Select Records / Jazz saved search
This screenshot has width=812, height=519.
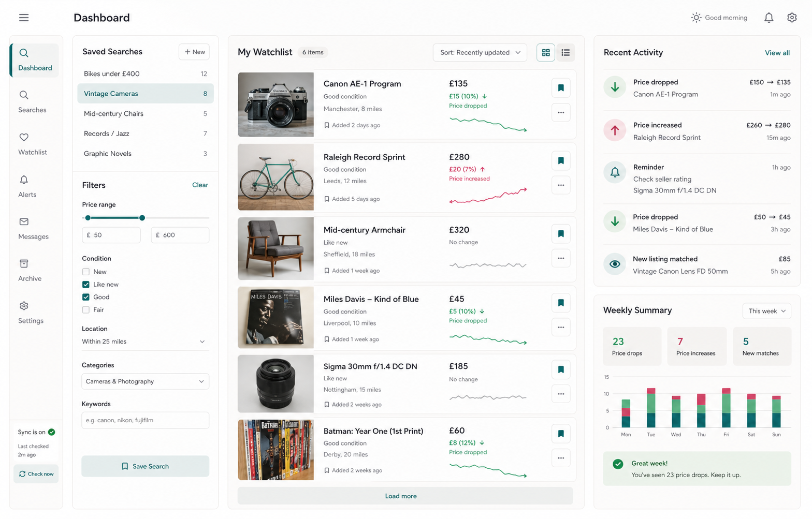click(x=145, y=134)
